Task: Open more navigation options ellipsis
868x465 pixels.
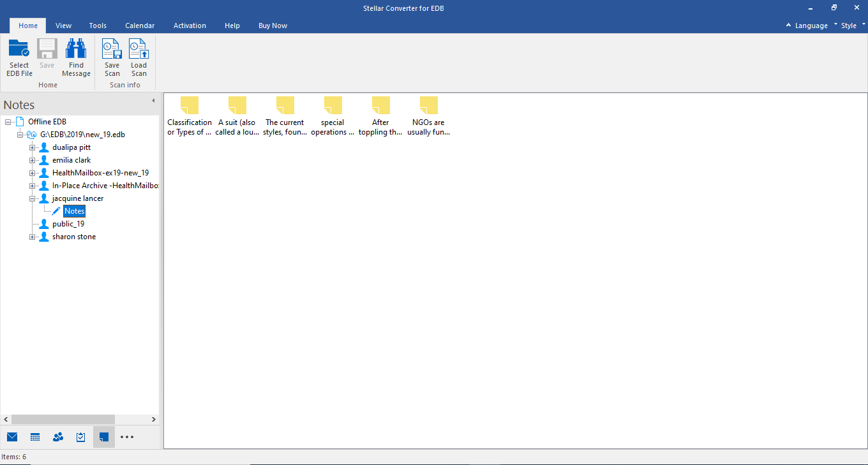Action: [x=127, y=437]
